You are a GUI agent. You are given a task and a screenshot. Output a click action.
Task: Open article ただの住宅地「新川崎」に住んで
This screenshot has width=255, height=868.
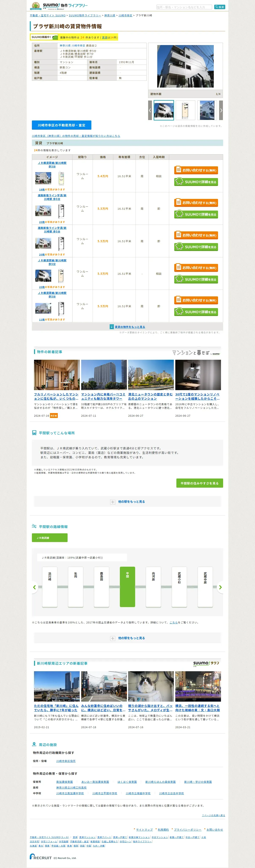click(56, 708)
